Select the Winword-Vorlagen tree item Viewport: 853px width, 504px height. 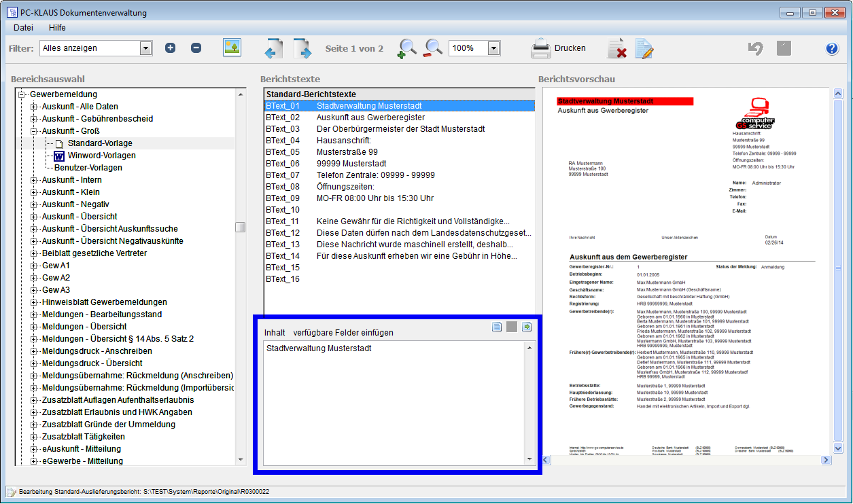(101, 156)
